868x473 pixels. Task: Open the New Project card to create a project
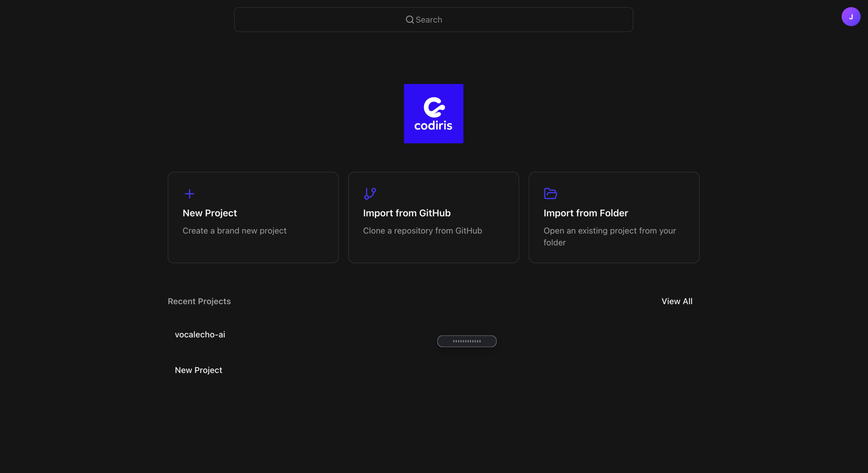(x=253, y=217)
